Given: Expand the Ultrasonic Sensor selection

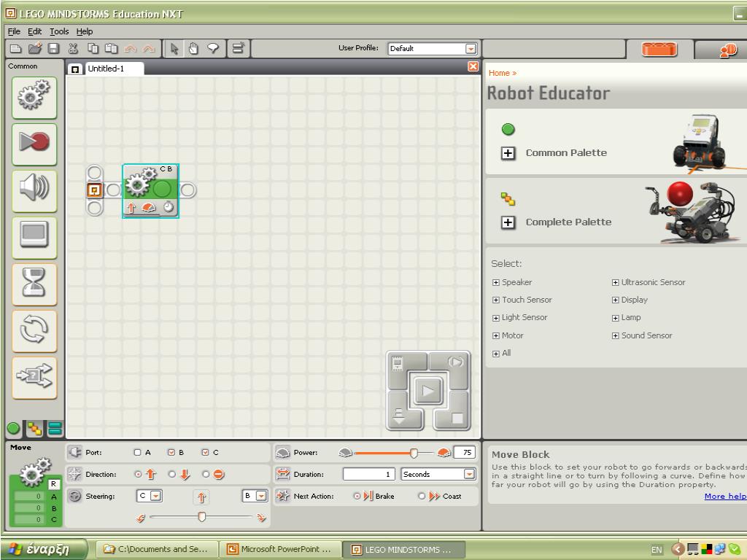Looking at the screenshot, I should (x=615, y=282).
